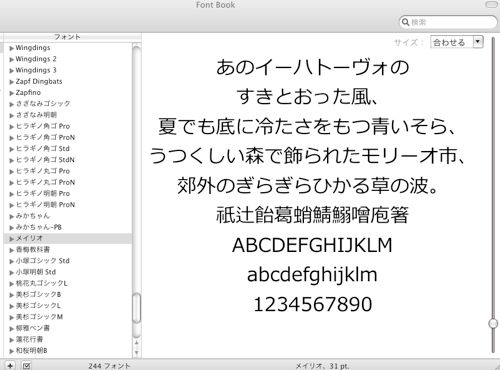The width and height of the screenshot is (500, 370).
Task: Click the 244 フォント count in status bar
Action: [109, 366]
